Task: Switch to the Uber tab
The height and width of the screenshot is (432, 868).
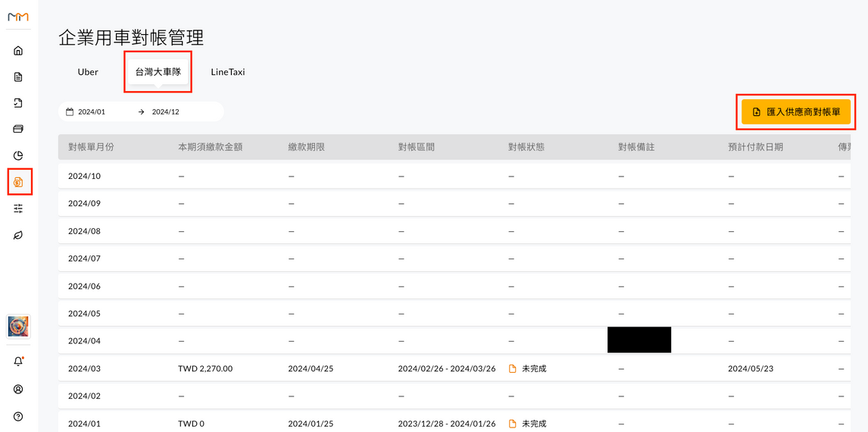Action: coord(88,72)
